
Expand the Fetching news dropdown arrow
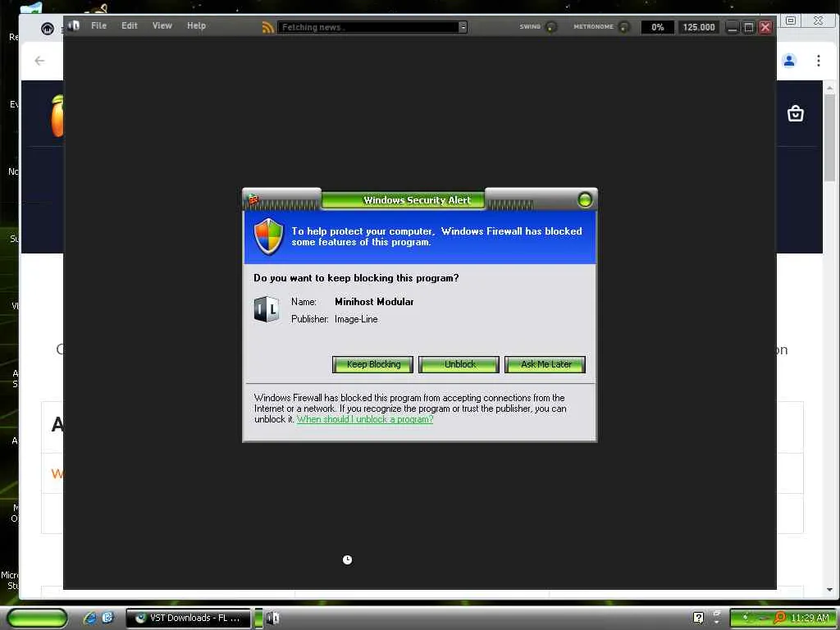tap(463, 27)
